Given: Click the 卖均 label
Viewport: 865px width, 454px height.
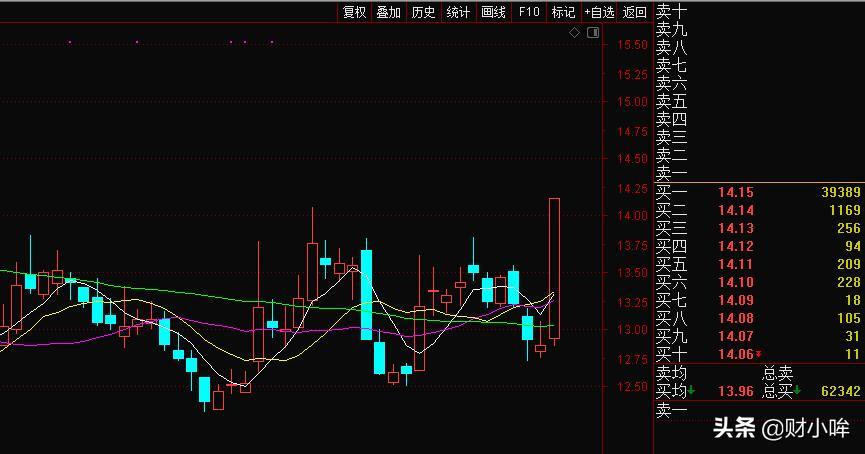Looking at the screenshot, I should [x=671, y=373].
